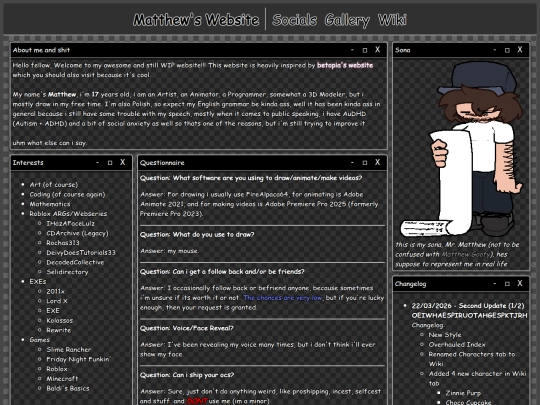
Task: Open the Socials page in header
Action: (x=294, y=20)
